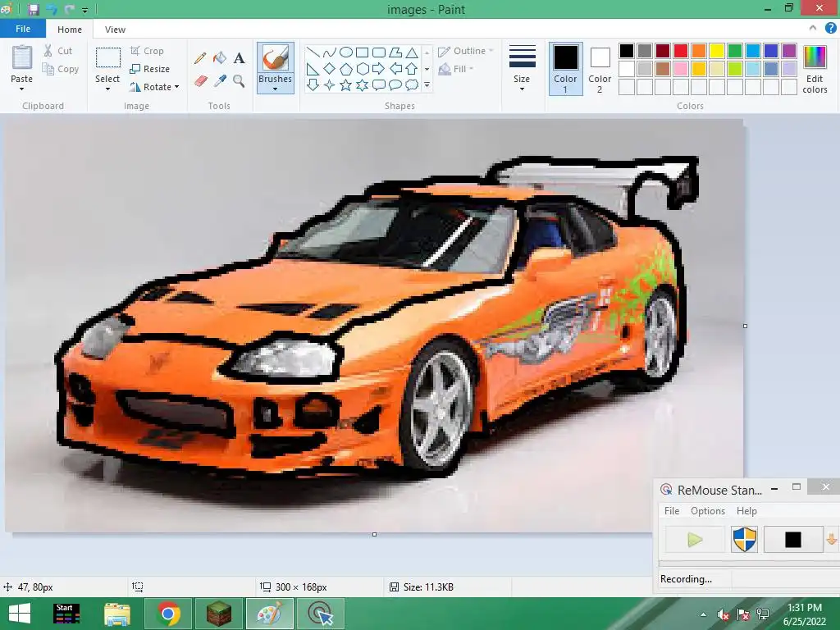Activate Color 1 selector

click(566, 69)
